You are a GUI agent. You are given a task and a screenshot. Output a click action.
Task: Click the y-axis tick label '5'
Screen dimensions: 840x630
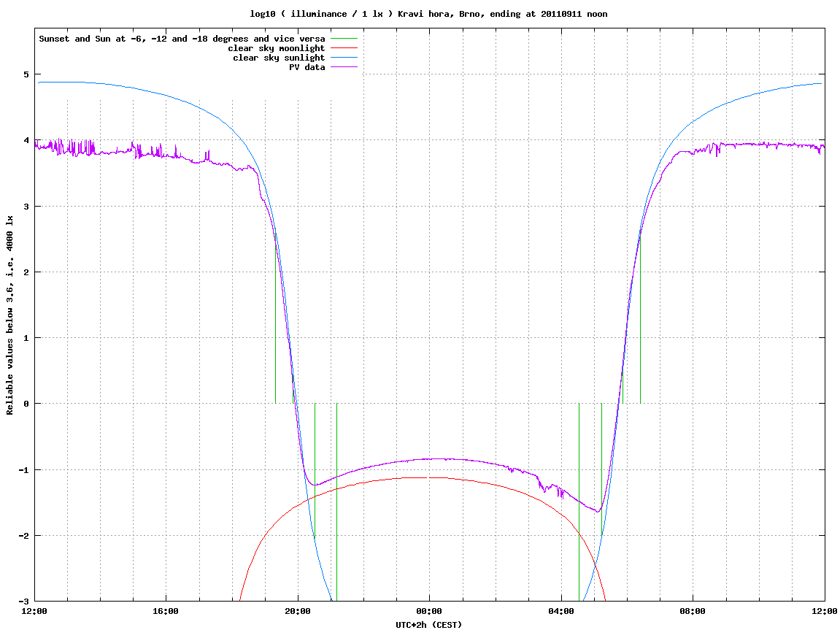click(x=26, y=74)
